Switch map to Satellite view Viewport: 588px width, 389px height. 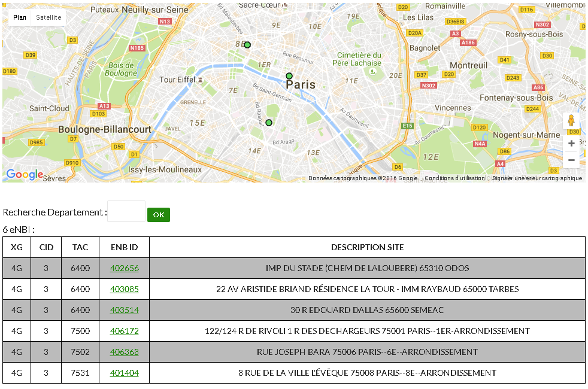click(x=49, y=17)
